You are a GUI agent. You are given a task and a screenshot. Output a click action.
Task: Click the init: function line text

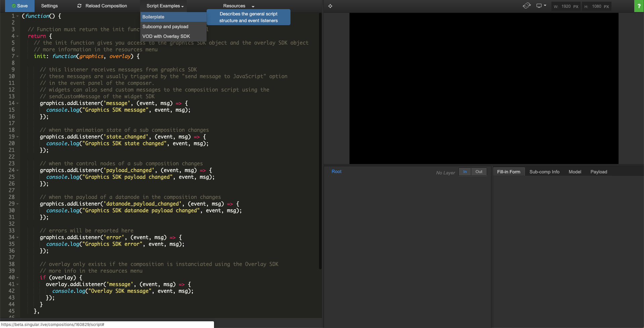tap(87, 56)
